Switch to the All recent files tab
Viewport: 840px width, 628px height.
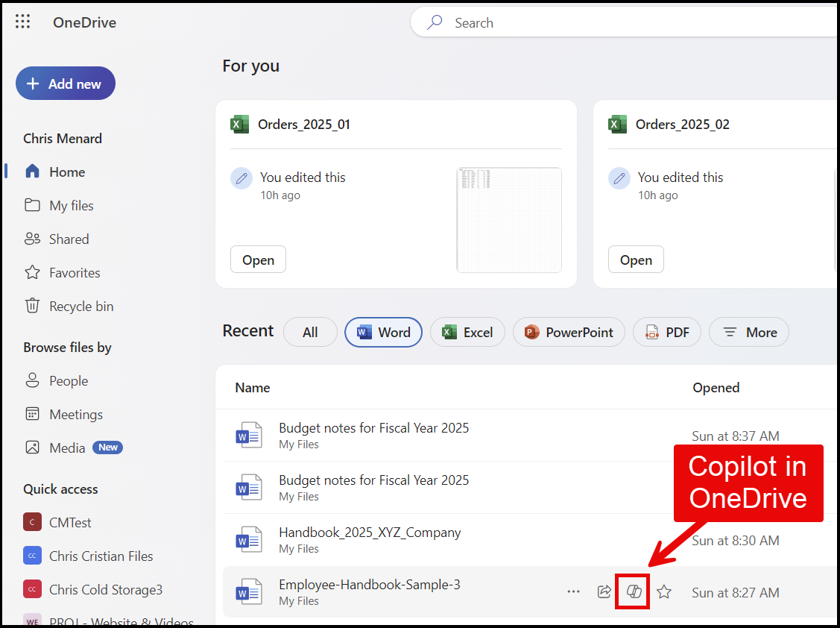[310, 332]
